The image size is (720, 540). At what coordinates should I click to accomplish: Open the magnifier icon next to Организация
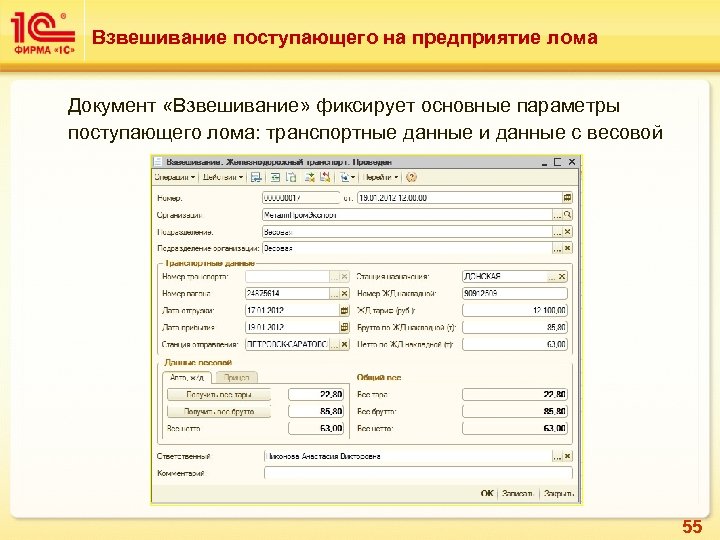click(x=568, y=215)
